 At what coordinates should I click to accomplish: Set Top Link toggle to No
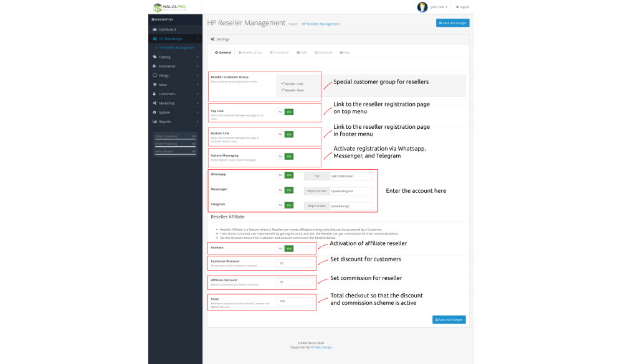[280, 112]
